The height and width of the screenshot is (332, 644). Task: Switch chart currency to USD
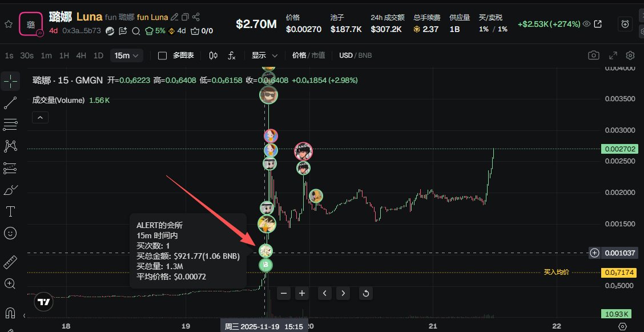(346, 55)
